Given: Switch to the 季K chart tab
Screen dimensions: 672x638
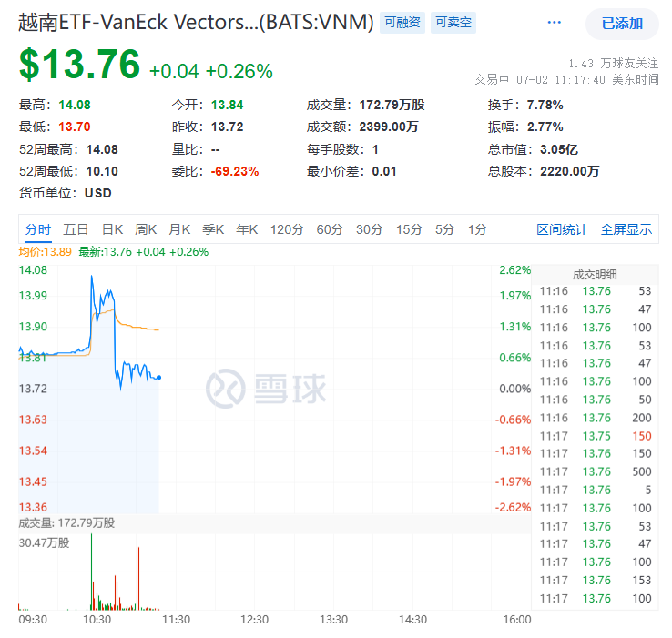Looking at the screenshot, I should (213, 229).
